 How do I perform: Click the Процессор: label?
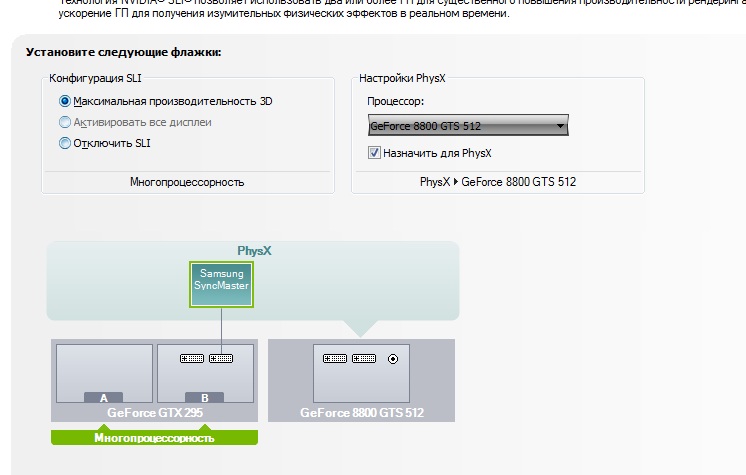395,101
